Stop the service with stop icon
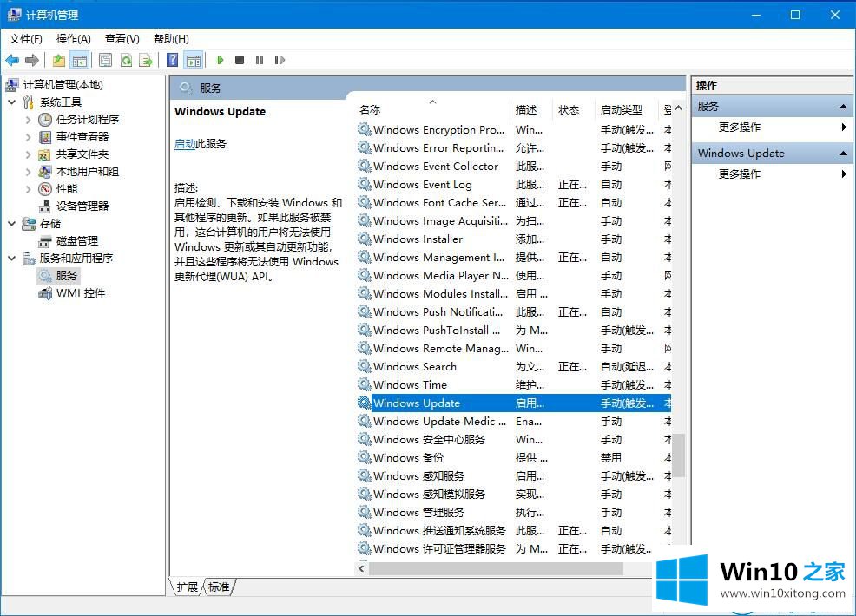This screenshot has width=856, height=616. coord(240,60)
